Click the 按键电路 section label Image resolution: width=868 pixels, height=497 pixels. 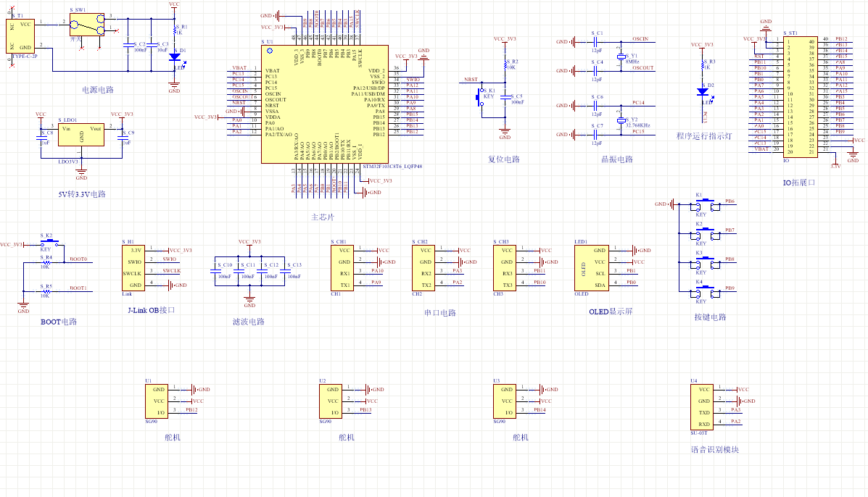coord(710,317)
